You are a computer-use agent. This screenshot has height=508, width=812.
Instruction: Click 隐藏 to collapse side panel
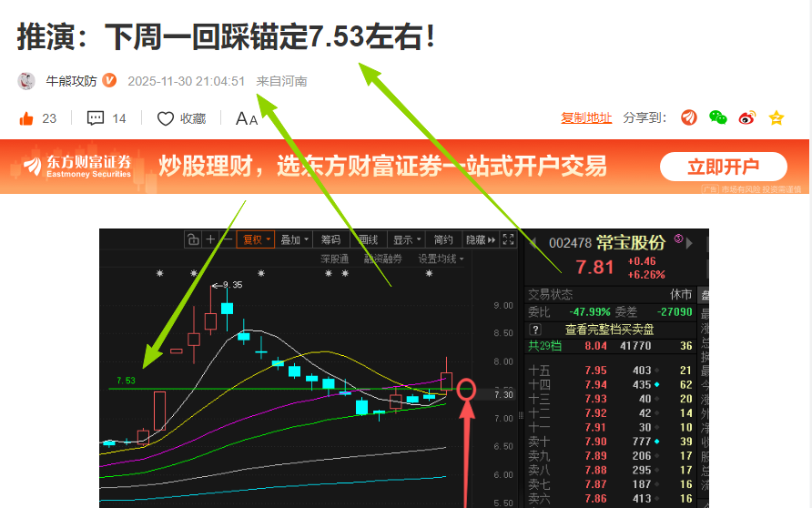(x=481, y=239)
